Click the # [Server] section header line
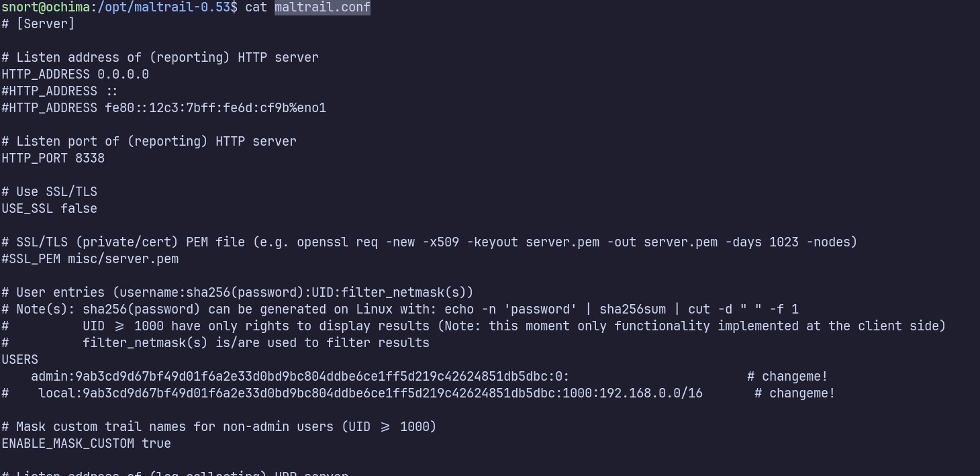This screenshot has height=476, width=980. pos(38,24)
